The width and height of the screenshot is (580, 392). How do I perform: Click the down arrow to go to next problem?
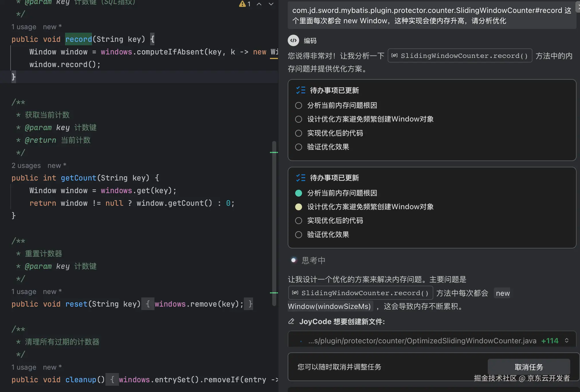(271, 4)
